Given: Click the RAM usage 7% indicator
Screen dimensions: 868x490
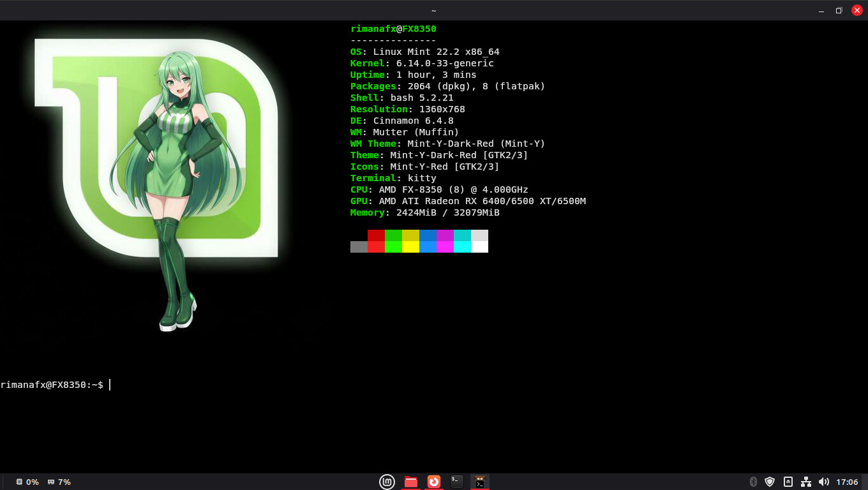Looking at the screenshot, I should pos(59,482).
